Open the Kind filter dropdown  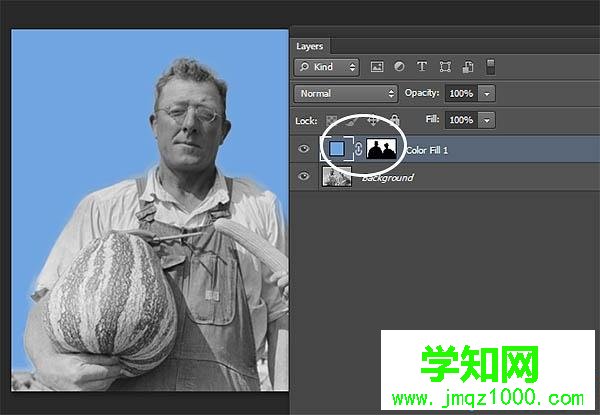(x=326, y=67)
